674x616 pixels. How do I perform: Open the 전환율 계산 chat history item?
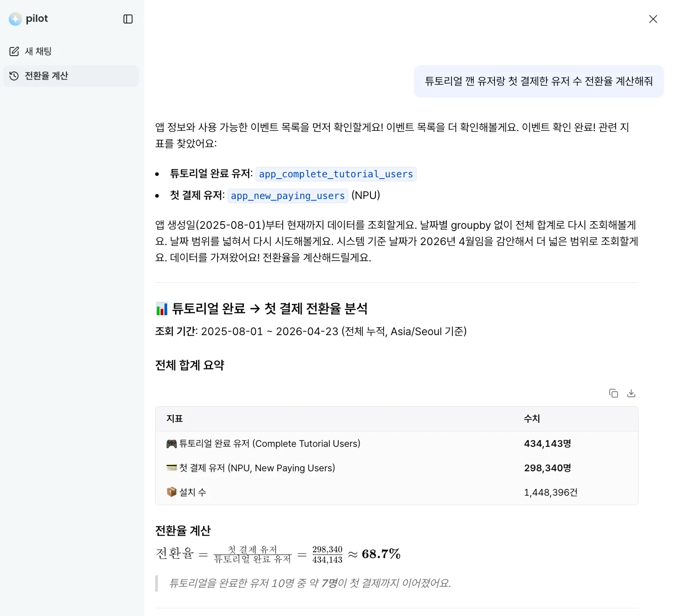click(46, 76)
